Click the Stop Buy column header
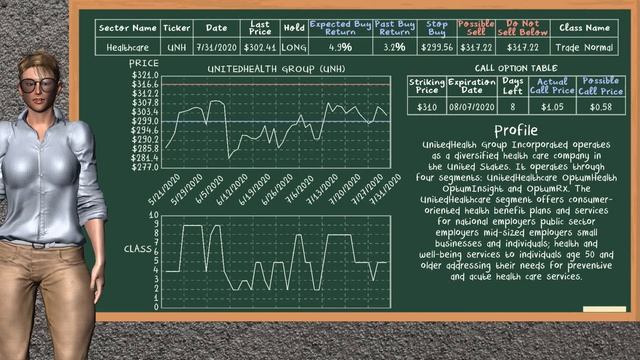 point(437,28)
